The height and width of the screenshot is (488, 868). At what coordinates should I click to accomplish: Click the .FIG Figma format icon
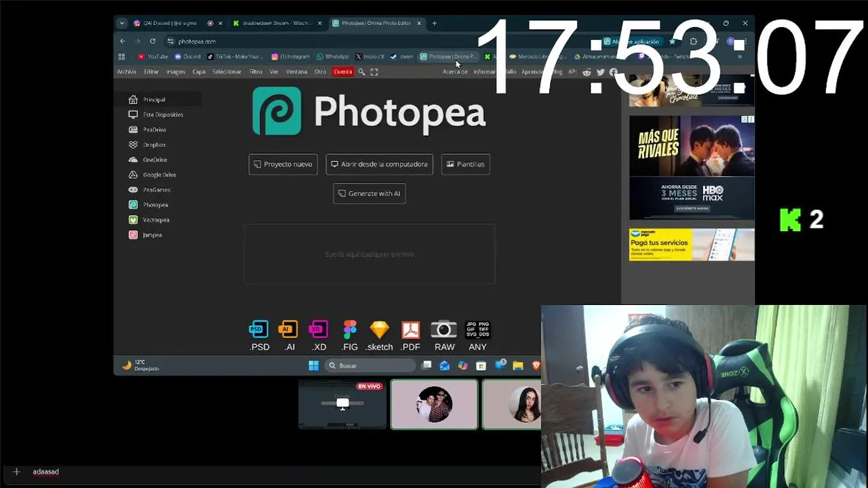pyautogui.click(x=350, y=335)
